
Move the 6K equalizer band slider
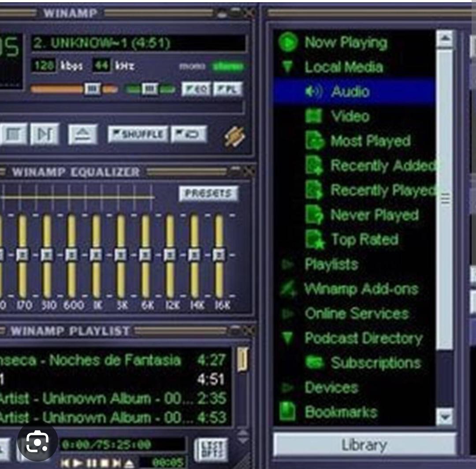(145, 255)
